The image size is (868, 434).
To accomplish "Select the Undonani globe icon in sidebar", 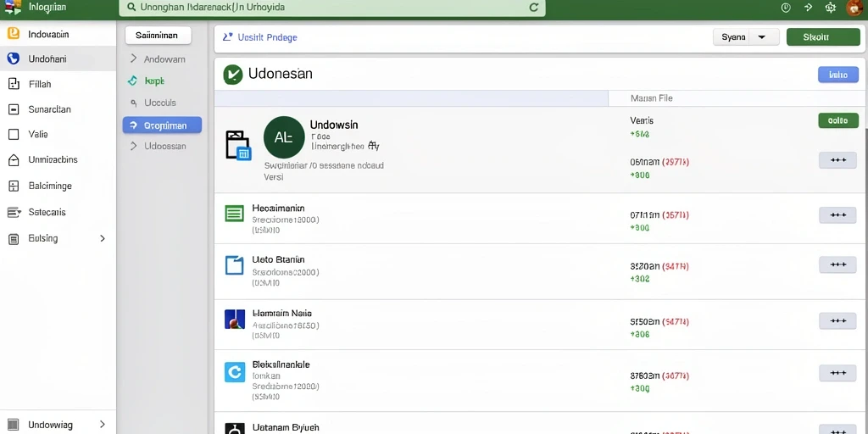I will point(14,58).
